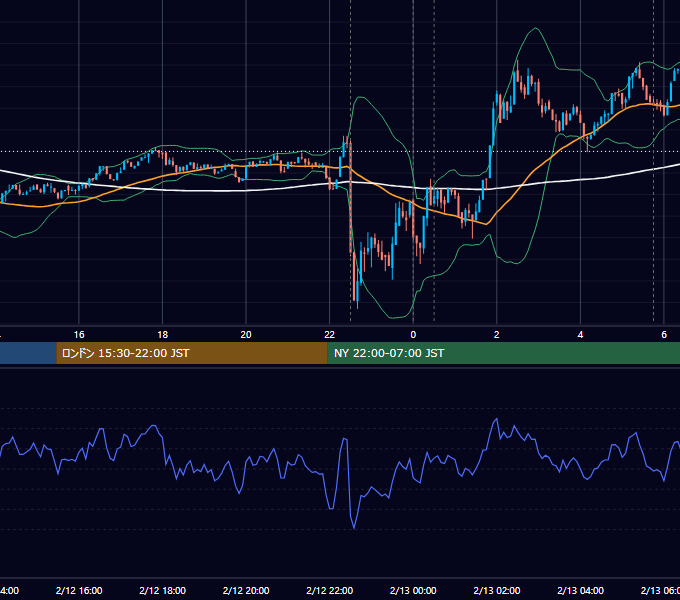Click the 2/13 00:00 date label

tap(413, 590)
